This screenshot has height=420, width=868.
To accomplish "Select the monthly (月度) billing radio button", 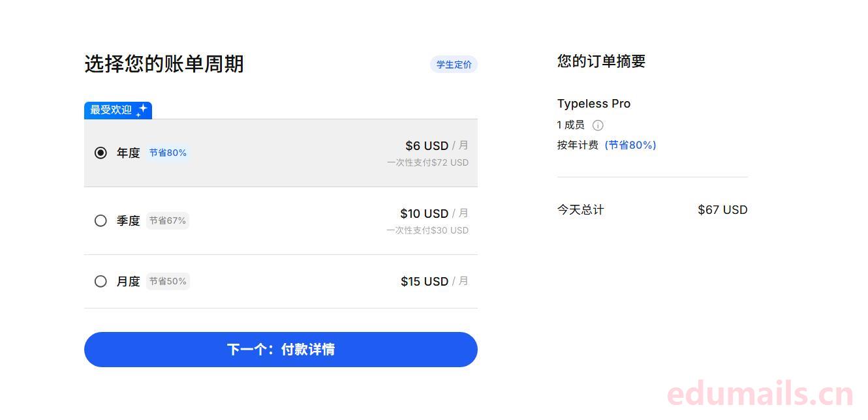I will point(101,281).
